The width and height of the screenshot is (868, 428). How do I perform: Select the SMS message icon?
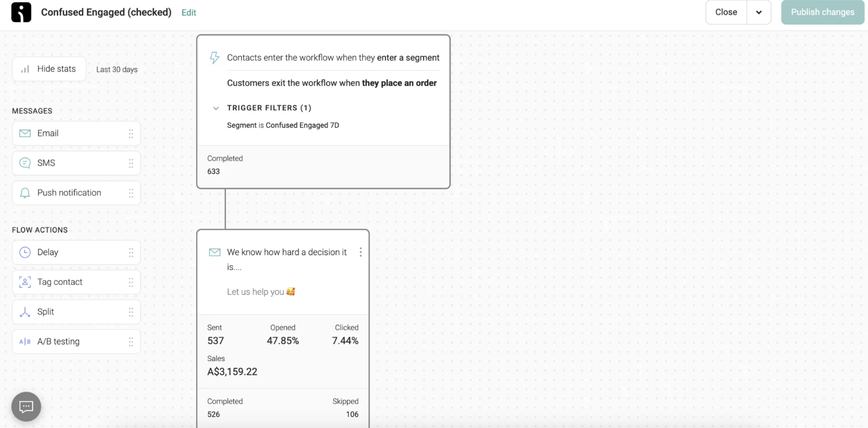(24, 163)
